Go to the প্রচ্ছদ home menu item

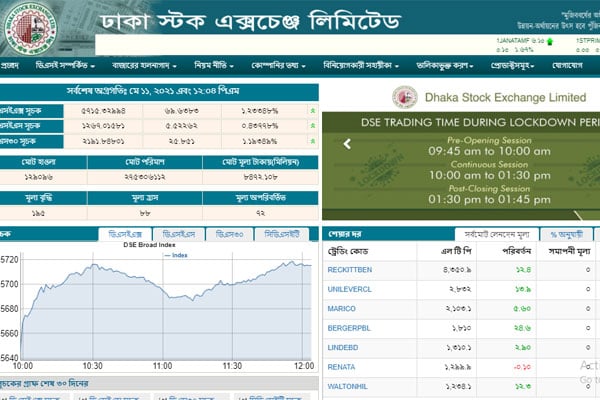(9, 65)
